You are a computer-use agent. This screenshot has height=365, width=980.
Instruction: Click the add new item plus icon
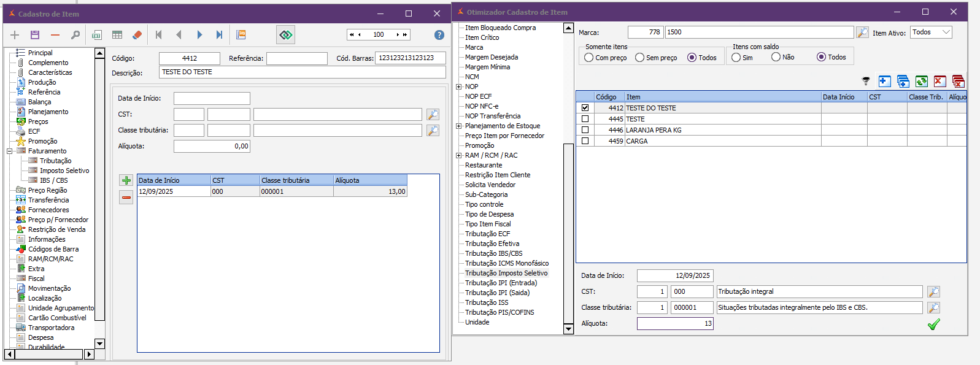15,35
